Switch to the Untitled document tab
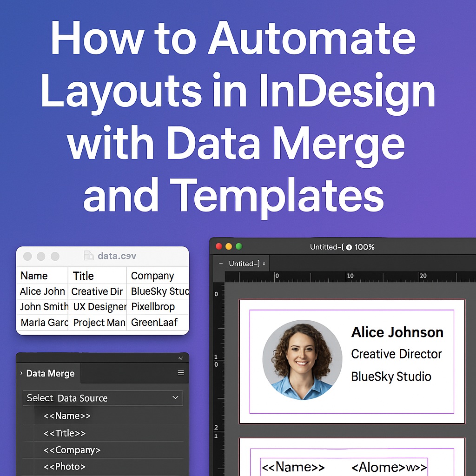The height and width of the screenshot is (476, 476). point(244,263)
